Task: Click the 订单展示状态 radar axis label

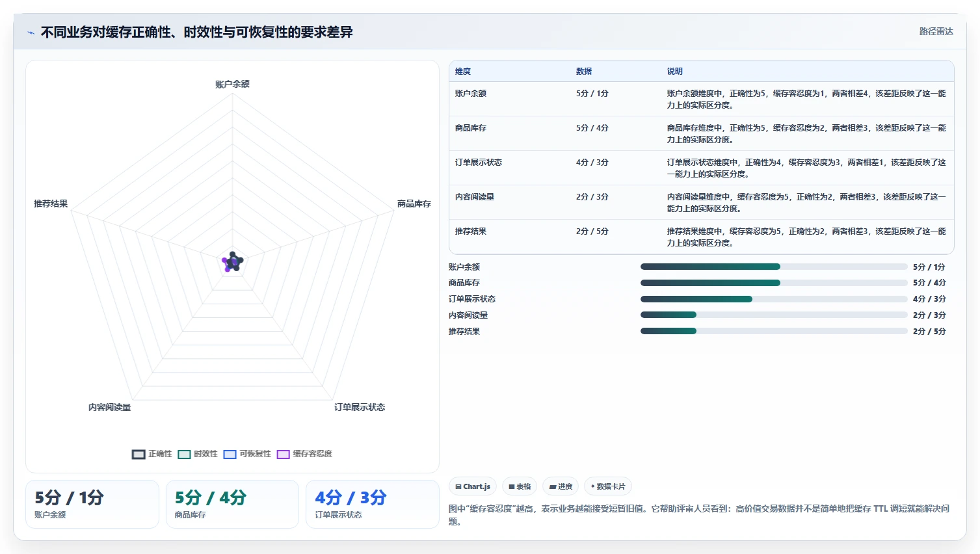Action: pos(360,407)
